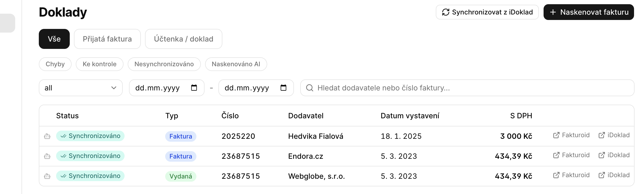Viewport: 644px width, 194px height.
Task: Open the Fakturoid link for Endora.cz
Action: (571, 155)
